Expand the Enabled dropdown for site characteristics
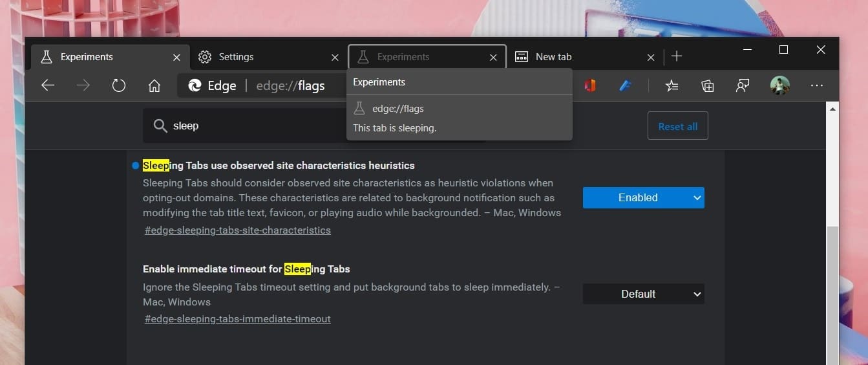 (643, 198)
